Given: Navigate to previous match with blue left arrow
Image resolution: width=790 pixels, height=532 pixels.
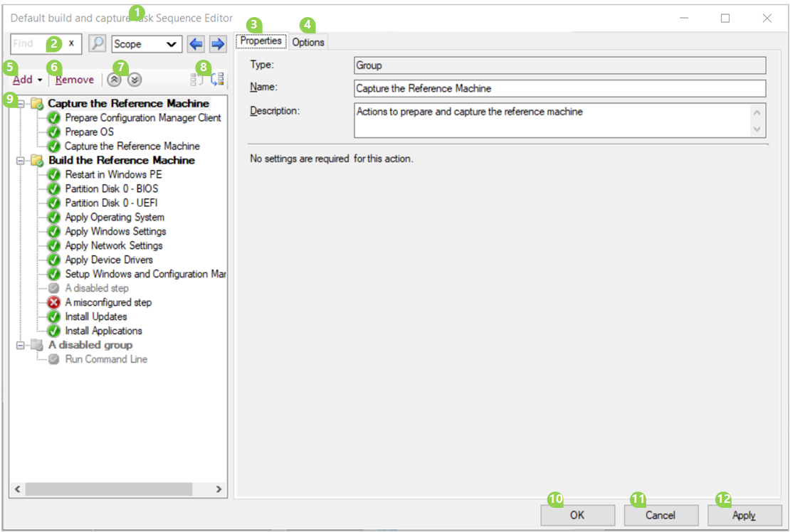Looking at the screenshot, I should pos(194,43).
